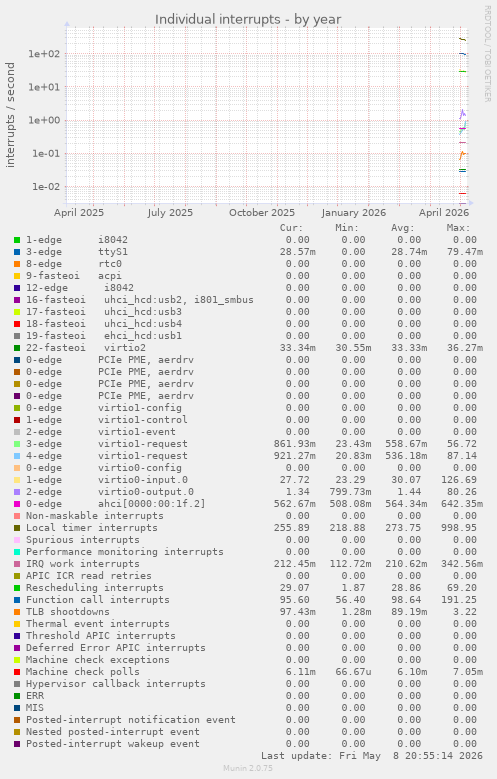497x779 pixels.
Task: Select the Function call interrupts label
Action: click(x=97, y=600)
